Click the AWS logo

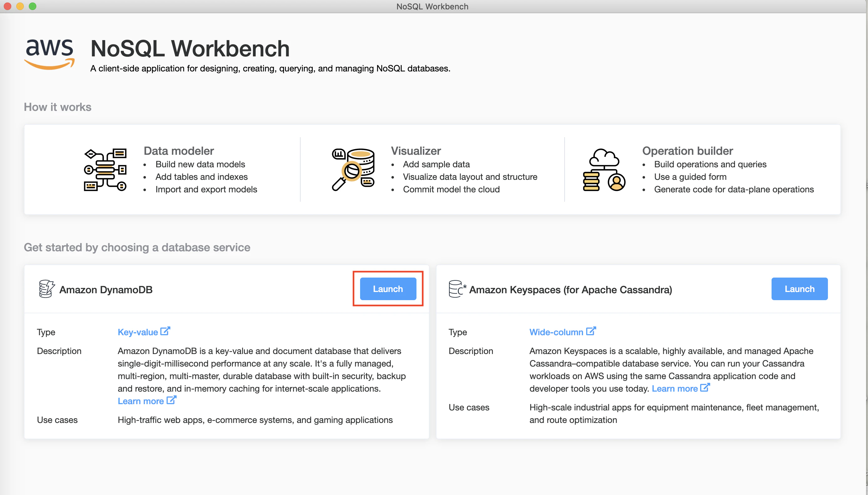click(49, 54)
